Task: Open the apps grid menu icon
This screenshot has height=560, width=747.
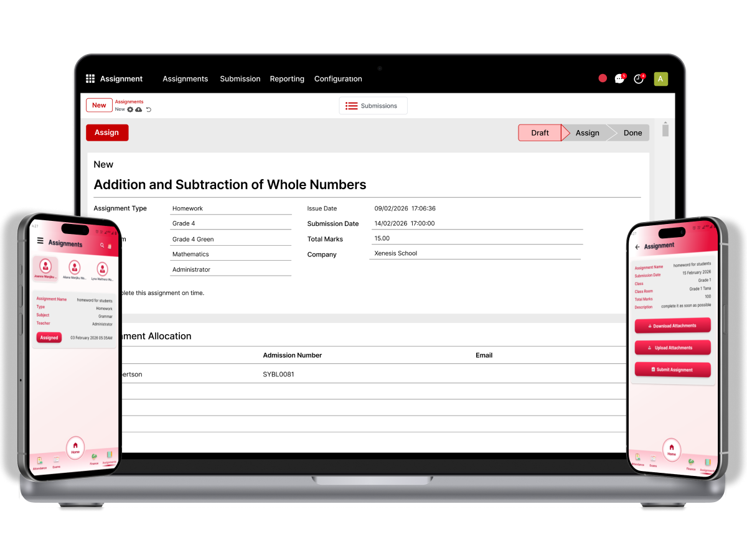Action: 90,79
